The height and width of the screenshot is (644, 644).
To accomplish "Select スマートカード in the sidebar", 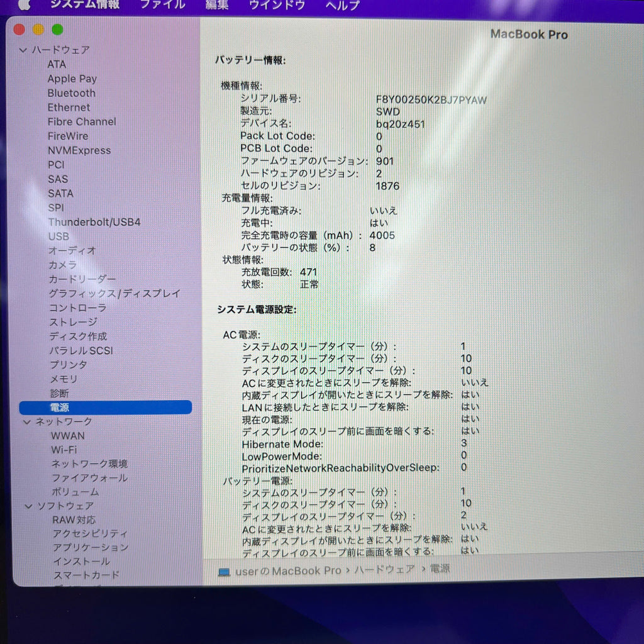I will 87,575.
